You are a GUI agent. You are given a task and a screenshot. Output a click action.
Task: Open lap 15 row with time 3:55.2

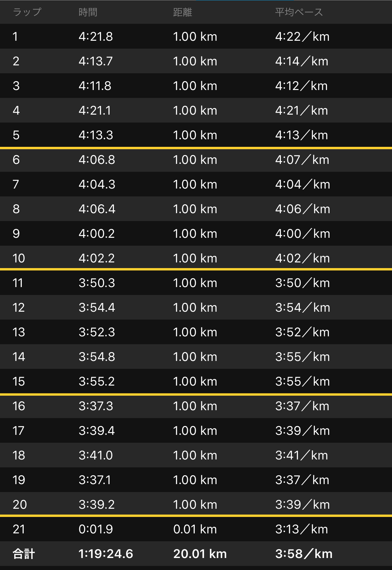tap(196, 381)
